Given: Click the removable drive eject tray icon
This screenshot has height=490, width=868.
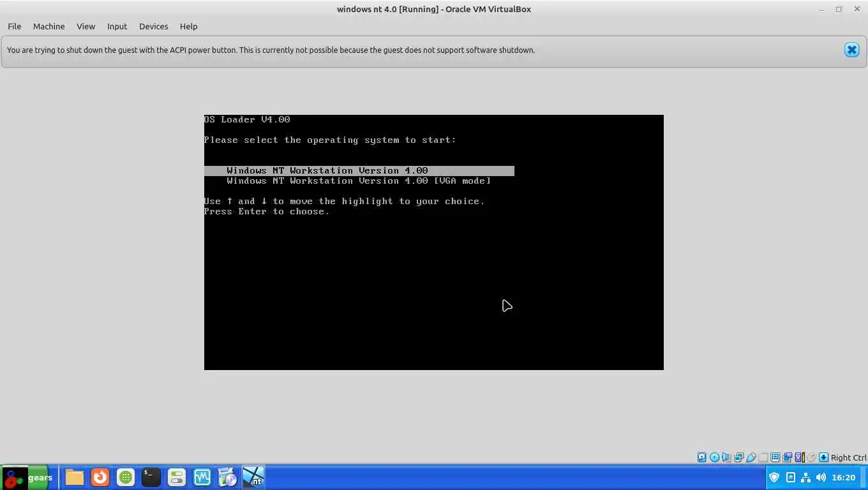Looking at the screenshot, I should [x=790, y=477].
